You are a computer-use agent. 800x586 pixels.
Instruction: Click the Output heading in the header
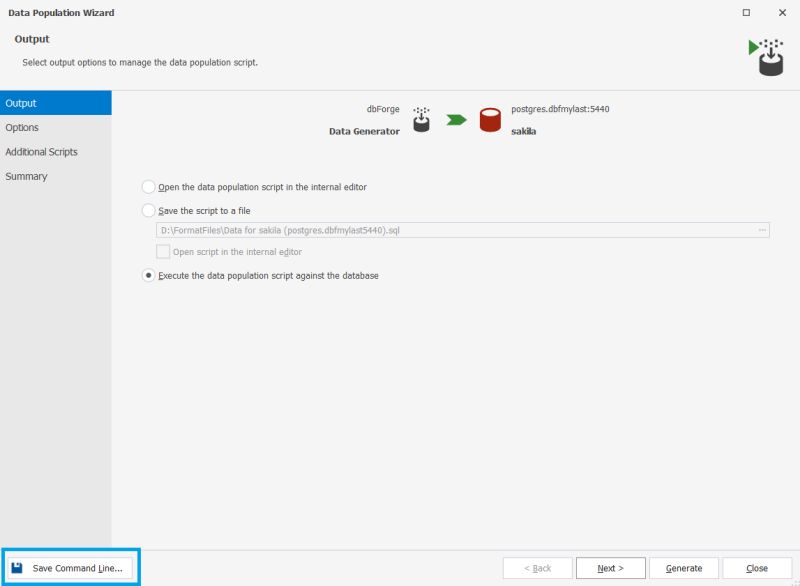(x=32, y=39)
